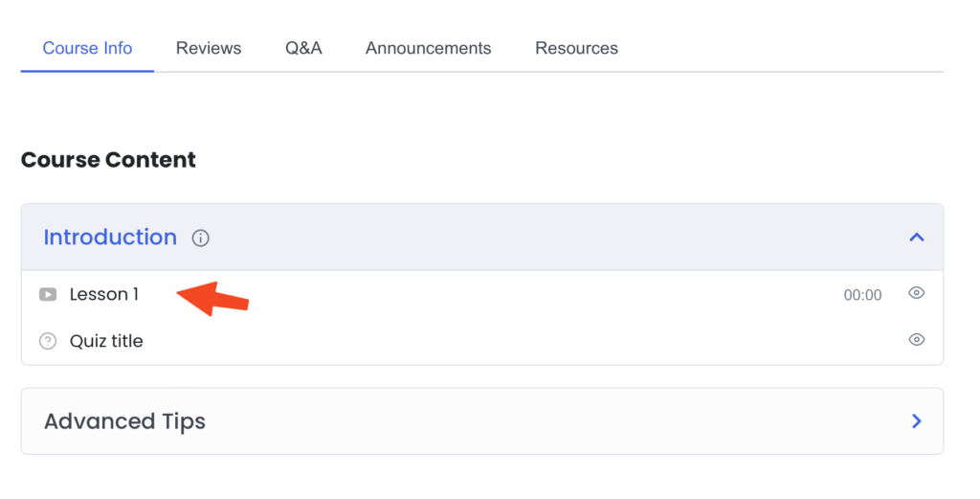980x499 pixels.
Task: Open the Reviews tab
Action: [x=208, y=48]
